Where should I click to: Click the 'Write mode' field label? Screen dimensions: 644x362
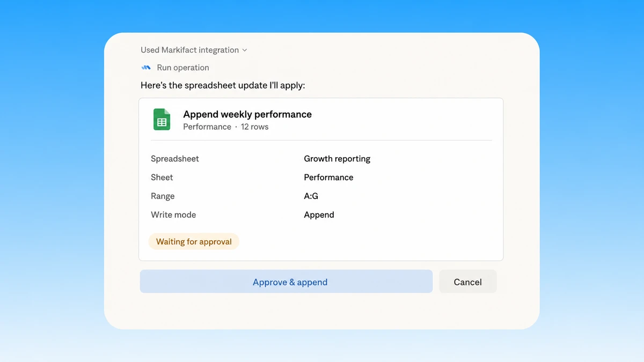pos(173,215)
